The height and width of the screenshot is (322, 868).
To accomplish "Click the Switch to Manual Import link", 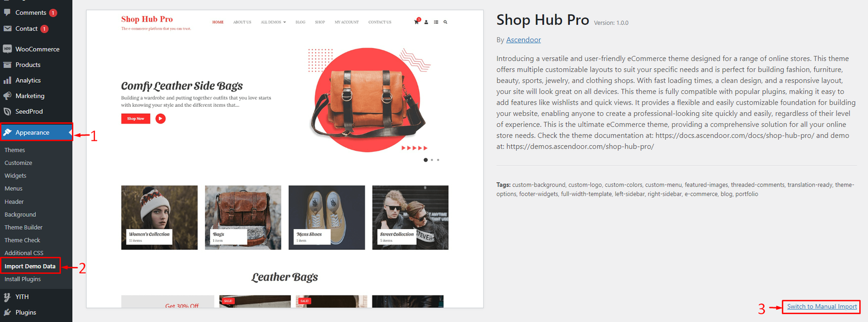I will (x=822, y=307).
